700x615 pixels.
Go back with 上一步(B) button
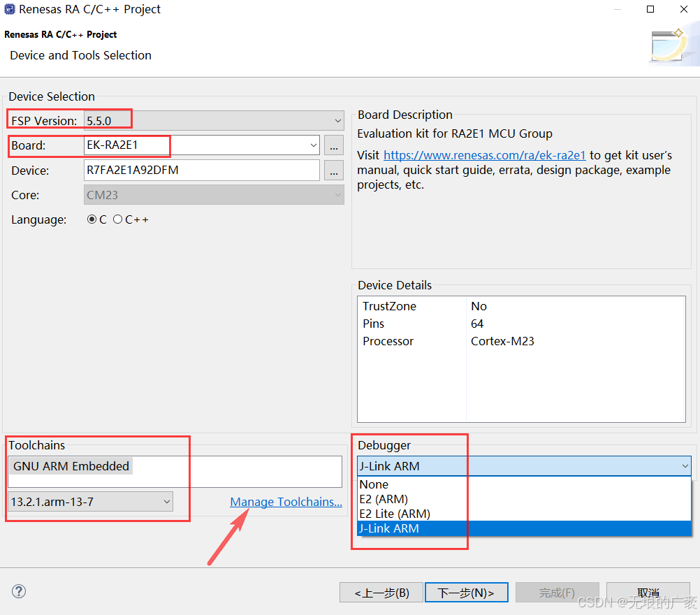point(381,593)
